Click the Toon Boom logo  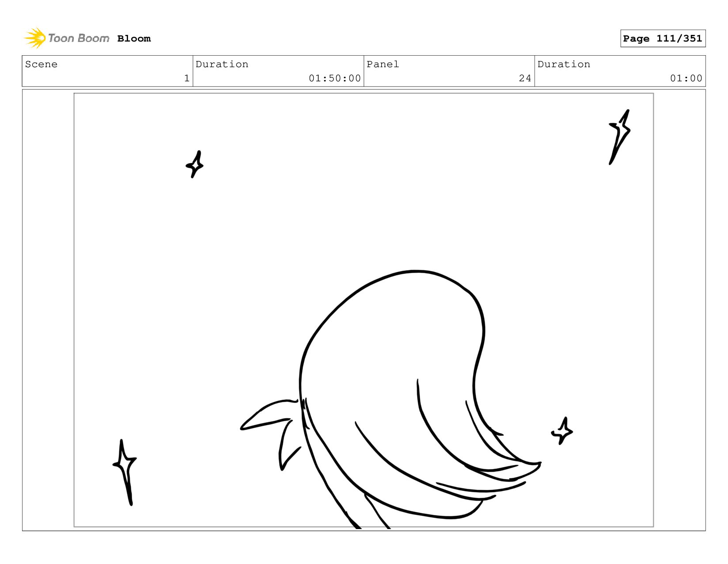tap(67, 38)
